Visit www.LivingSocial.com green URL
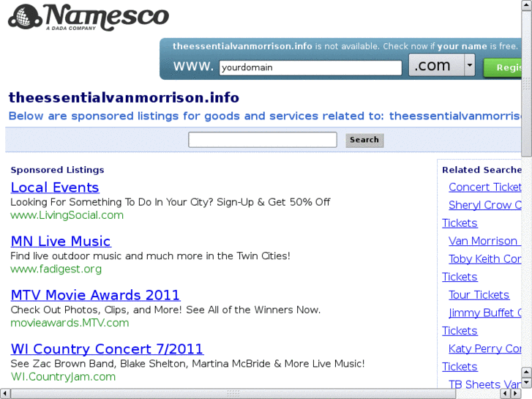This screenshot has width=532, height=399. click(67, 215)
